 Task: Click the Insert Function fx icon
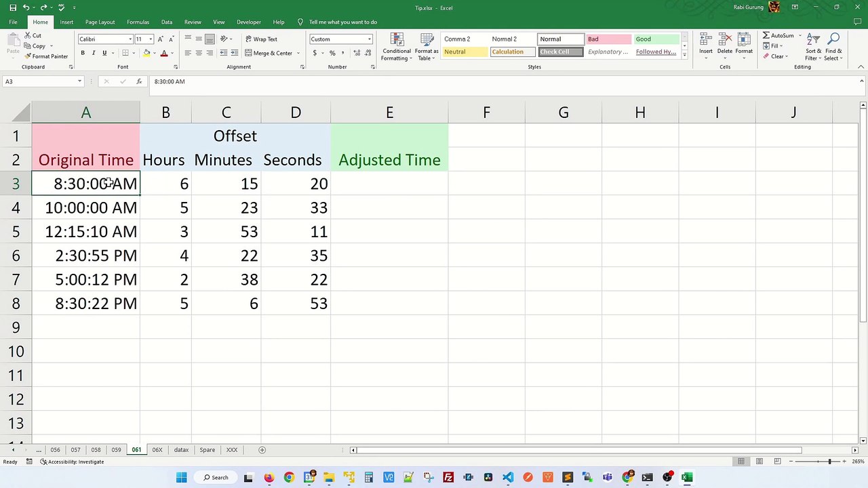coord(139,81)
